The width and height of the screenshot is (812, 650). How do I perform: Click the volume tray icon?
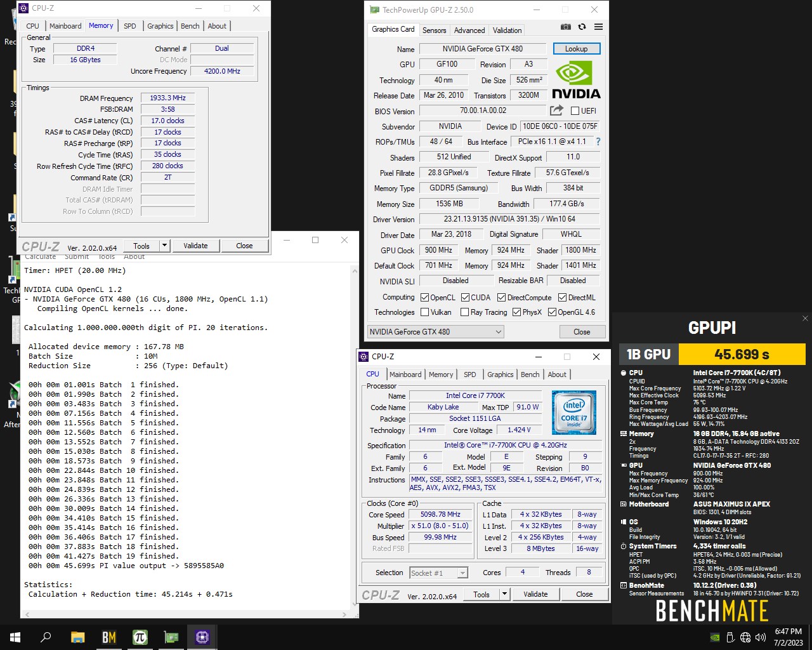point(761,637)
